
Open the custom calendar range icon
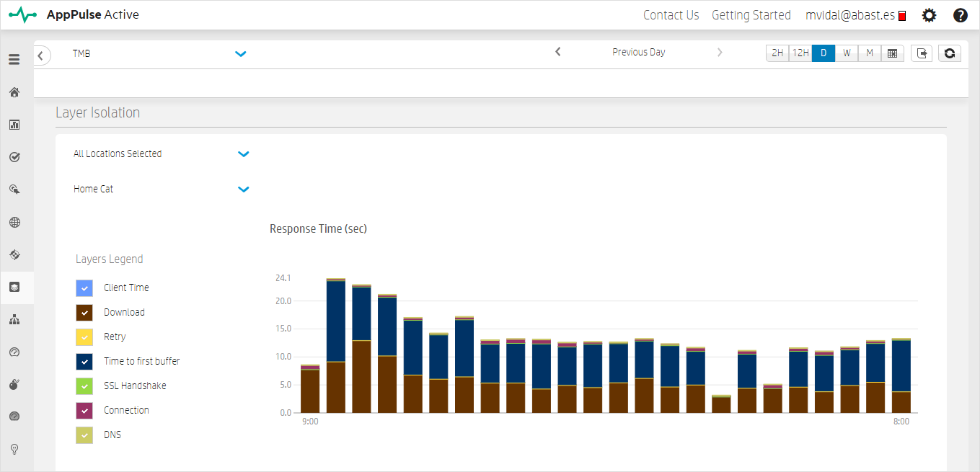point(892,53)
